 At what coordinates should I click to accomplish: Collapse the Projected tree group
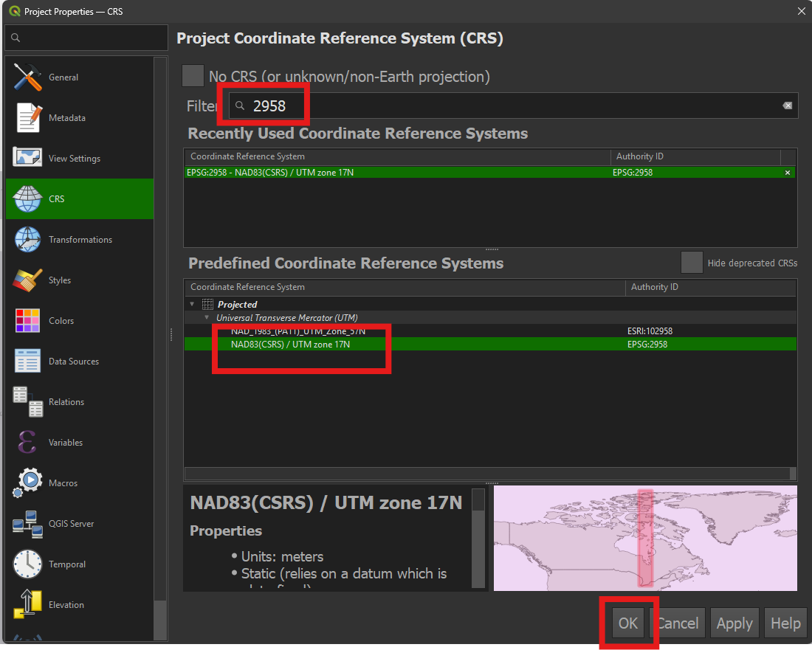pos(192,304)
